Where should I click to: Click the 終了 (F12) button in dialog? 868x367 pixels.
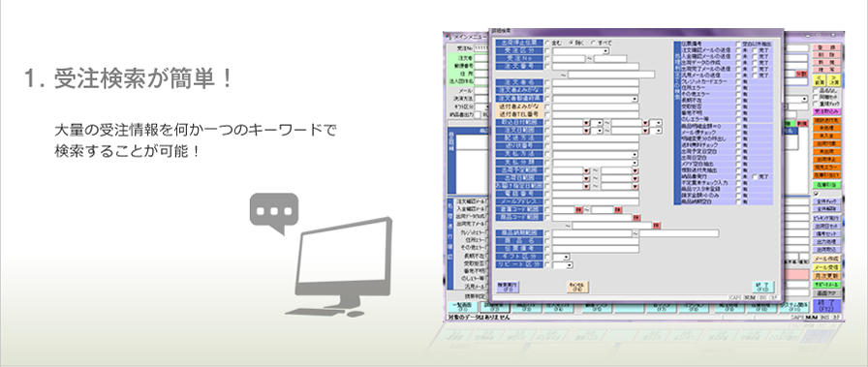click(762, 287)
